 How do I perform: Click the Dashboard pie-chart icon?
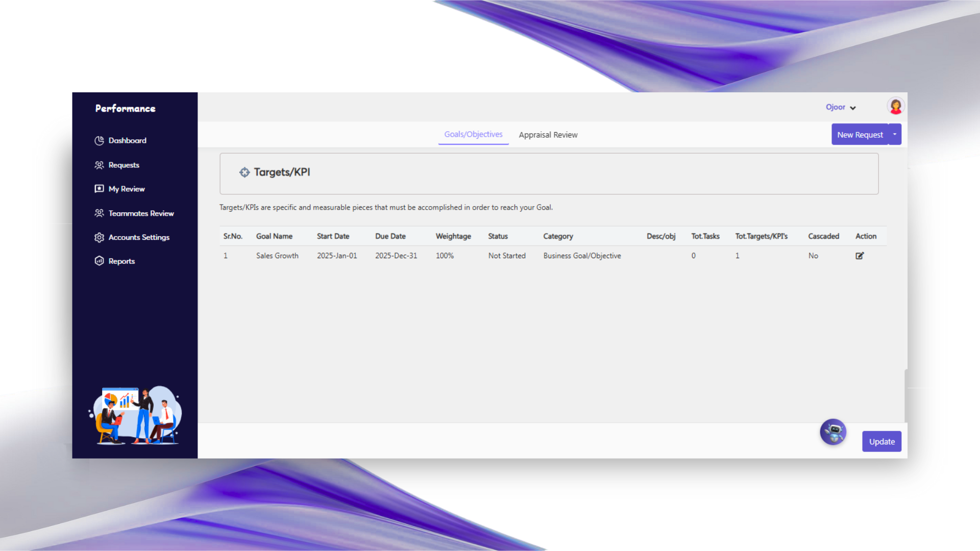tap(99, 141)
